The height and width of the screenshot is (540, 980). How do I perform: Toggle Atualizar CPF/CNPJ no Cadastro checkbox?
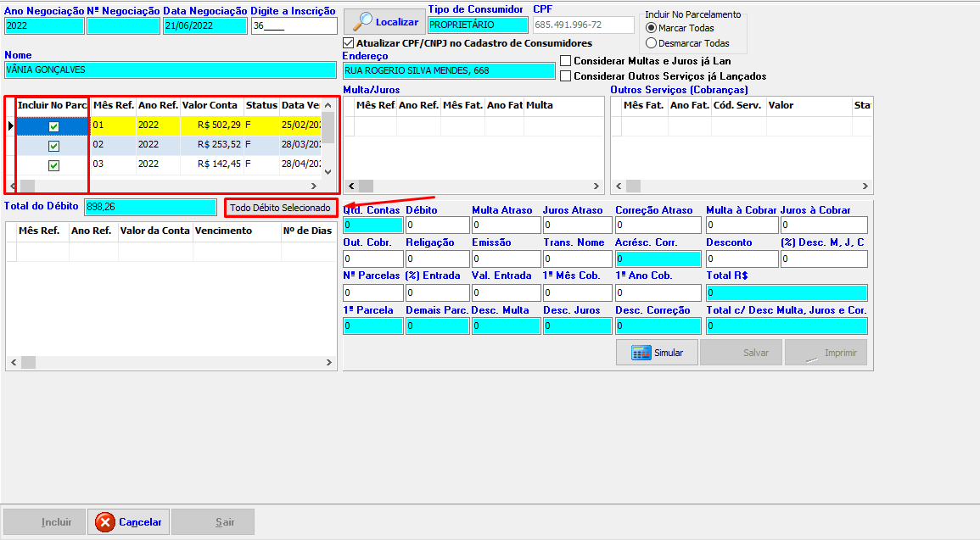[348, 42]
